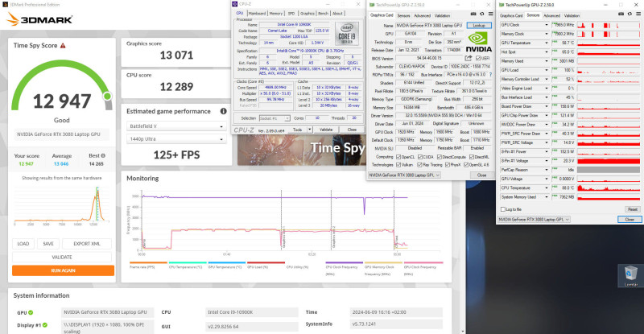Open Advanced tab in GPU-Z Graphics Card window

[x=422, y=15]
